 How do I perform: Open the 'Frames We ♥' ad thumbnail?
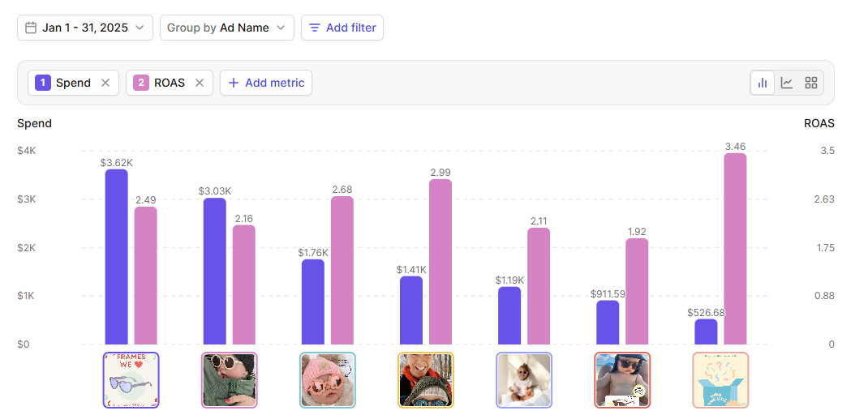tap(131, 379)
